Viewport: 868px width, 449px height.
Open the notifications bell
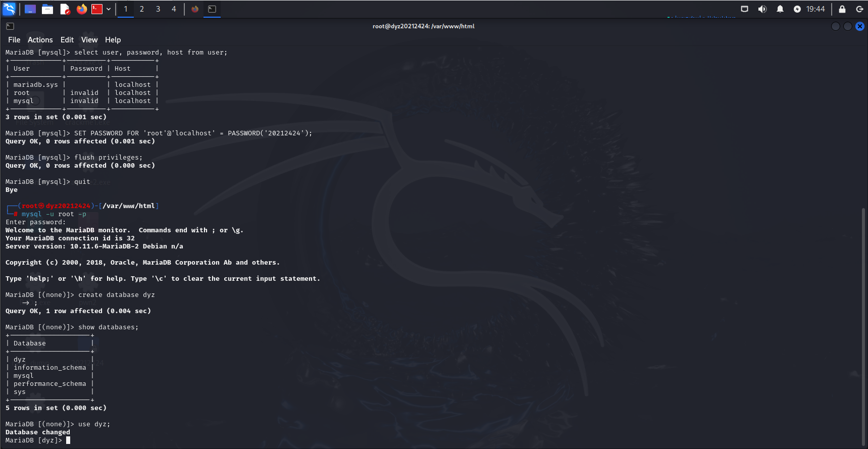(x=780, y=9)
